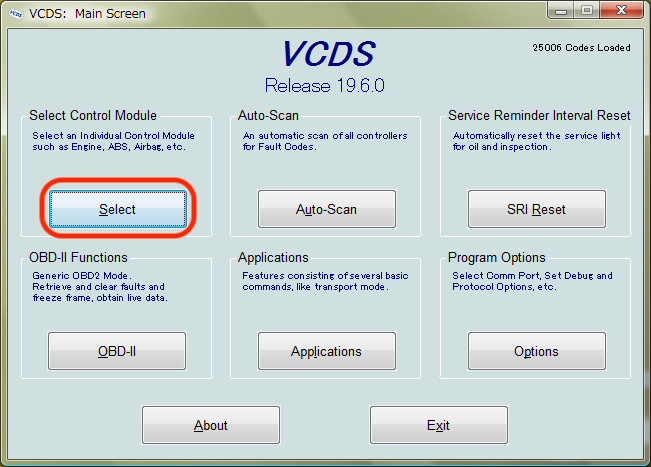The width and height of the screenshot is (651, 467).
Task: Click 'OBD-II Functions' group label
Action: (78, 257)
